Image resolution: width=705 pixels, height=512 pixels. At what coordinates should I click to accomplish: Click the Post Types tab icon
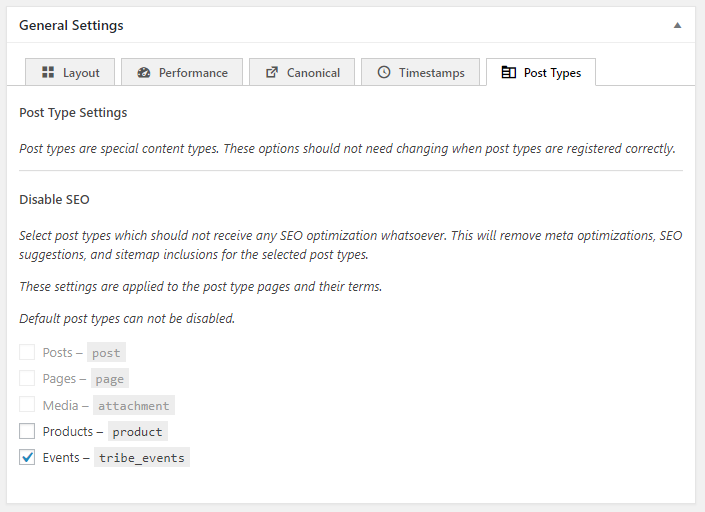point(509,72)
